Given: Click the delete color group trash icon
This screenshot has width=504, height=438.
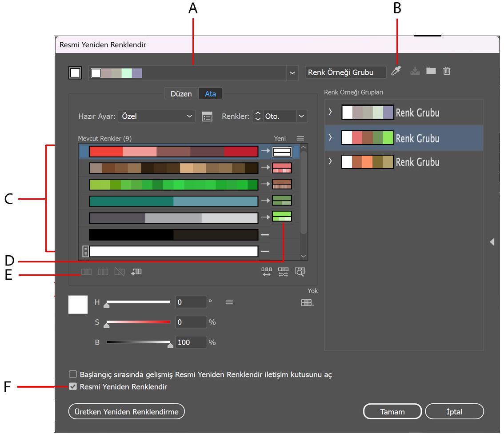Looking at the screenshot, I should 447,70.
